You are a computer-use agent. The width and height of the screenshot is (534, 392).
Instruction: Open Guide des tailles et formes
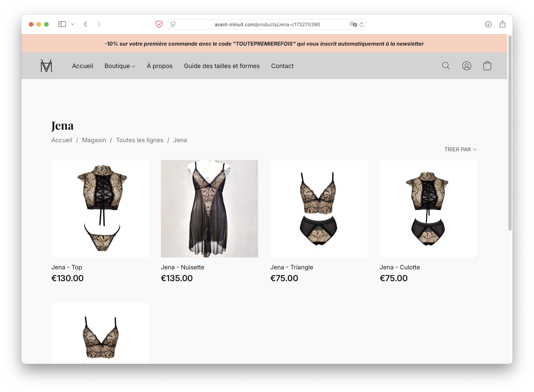pos(222,66)
